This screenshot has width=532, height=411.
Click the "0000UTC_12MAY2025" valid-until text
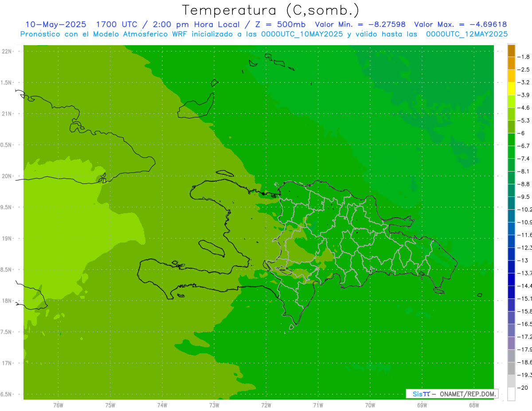[x=466, y=34]
